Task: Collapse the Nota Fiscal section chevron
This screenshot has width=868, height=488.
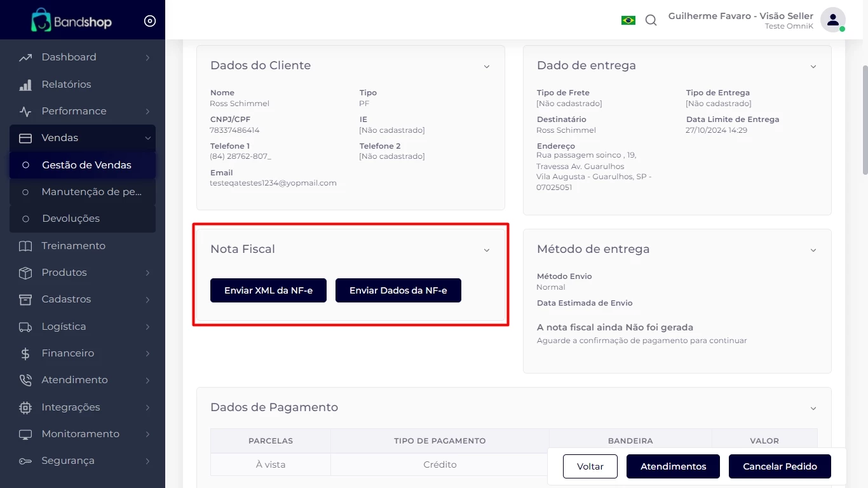Action: pos(487,250)
